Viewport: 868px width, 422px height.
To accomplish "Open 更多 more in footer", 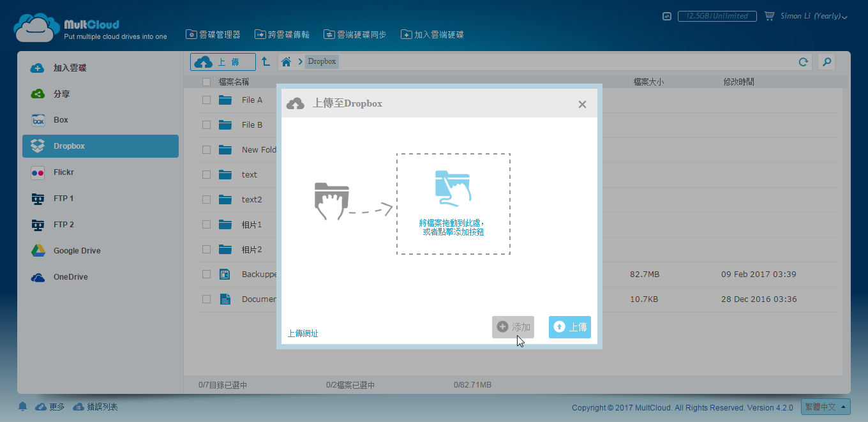I will pyautogui.click(x=50, y=407).
